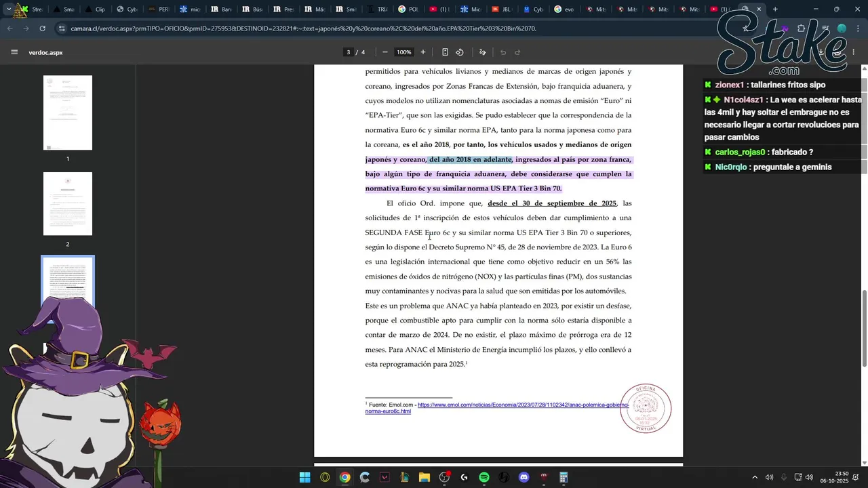Go back to previous page
The width and height of the screenshot is (868, 488).
pos(10,28)
